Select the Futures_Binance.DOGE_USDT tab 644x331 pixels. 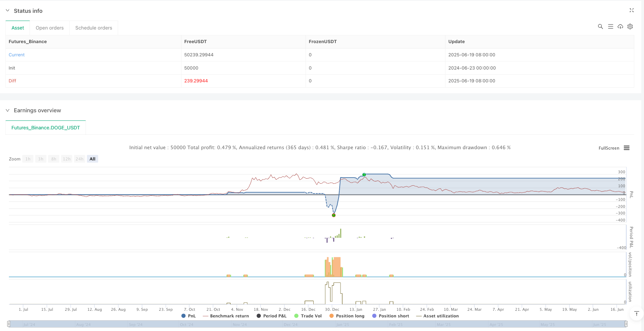tap(45, 128)
